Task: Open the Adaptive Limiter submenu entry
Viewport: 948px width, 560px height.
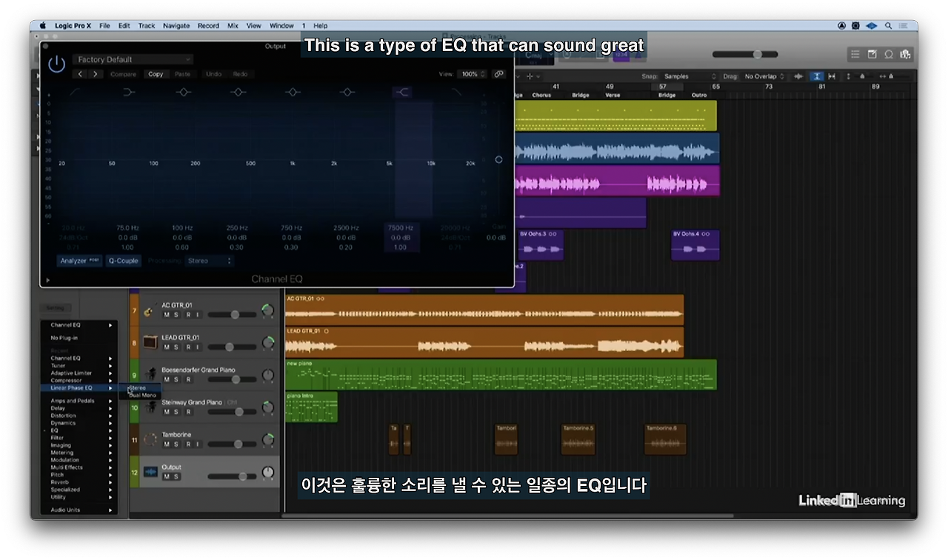Action: click(78, 373)
